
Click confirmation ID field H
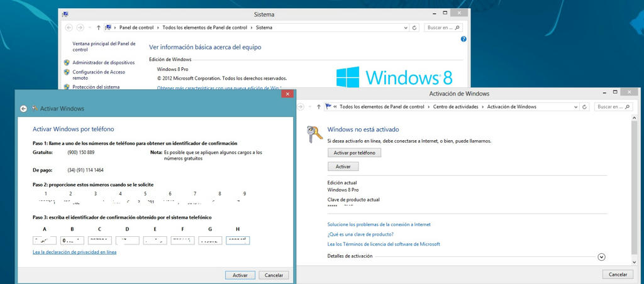(x=238, y=241)
